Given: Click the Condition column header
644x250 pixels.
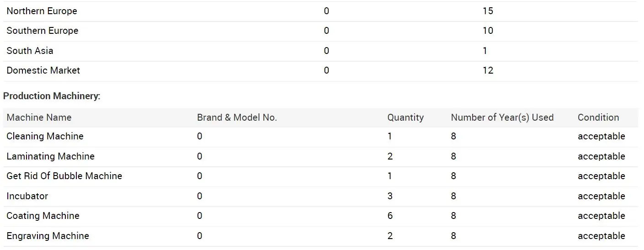Looking at the screenshot, I should [x=598, y=117].
